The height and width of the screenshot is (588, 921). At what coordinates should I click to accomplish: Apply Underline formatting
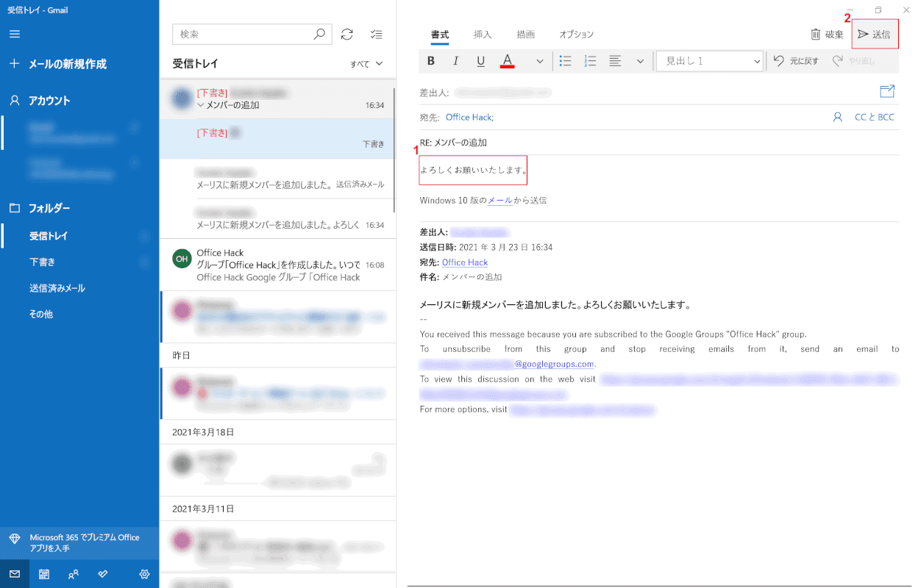pyautogui.click(x=481, y=61)
